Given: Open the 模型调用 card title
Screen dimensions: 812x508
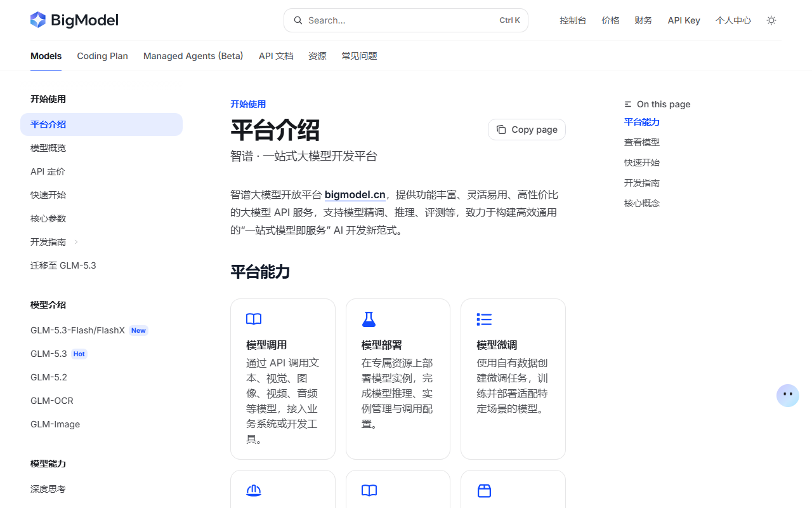Looking at the screenshot, I should tap(266, 345).
